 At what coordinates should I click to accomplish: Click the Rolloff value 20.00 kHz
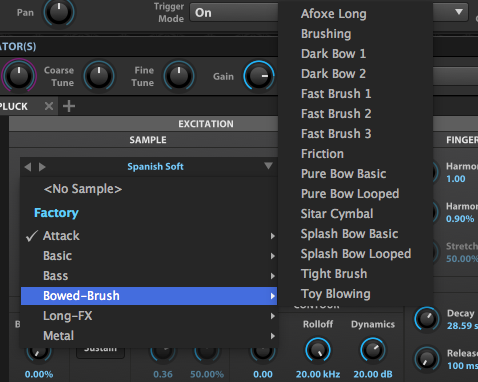click(318, 374)
